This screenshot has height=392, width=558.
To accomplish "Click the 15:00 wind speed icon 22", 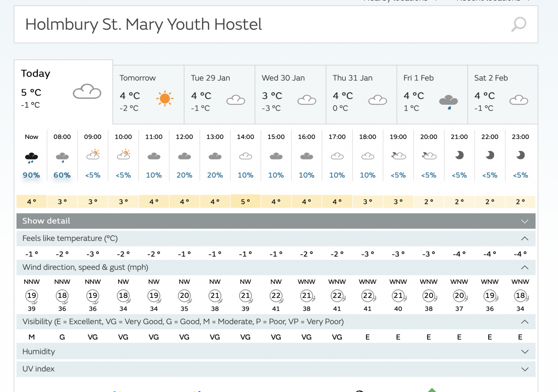I will [x=276, y=296].
